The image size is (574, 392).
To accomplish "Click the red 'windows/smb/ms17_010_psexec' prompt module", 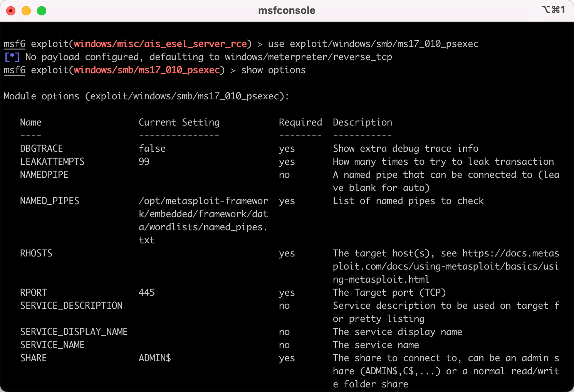I will pos(147,70).
